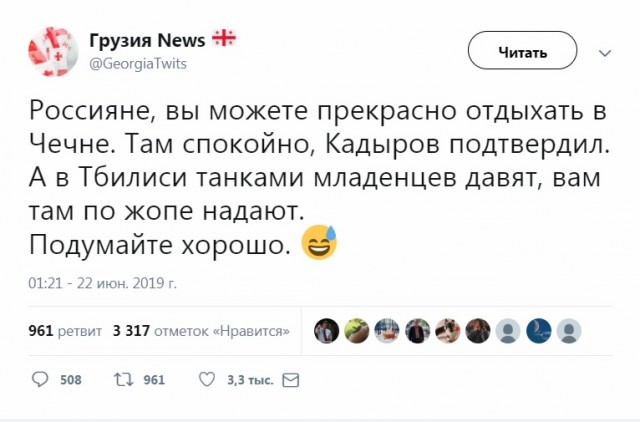
Task: Click the Читать follow button
Action: click(x=522, y=50)
